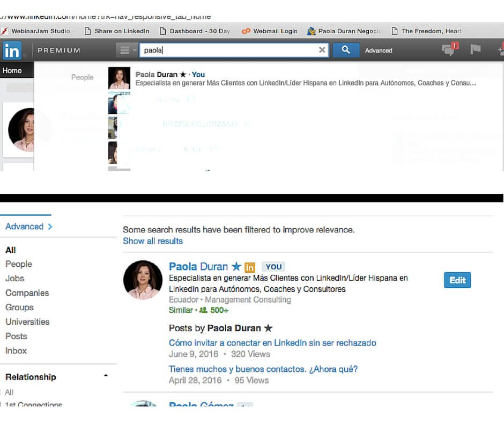Click Paola Duran profile photo in search results
Viewport: 504px width, 423px height.
[143, 280]
